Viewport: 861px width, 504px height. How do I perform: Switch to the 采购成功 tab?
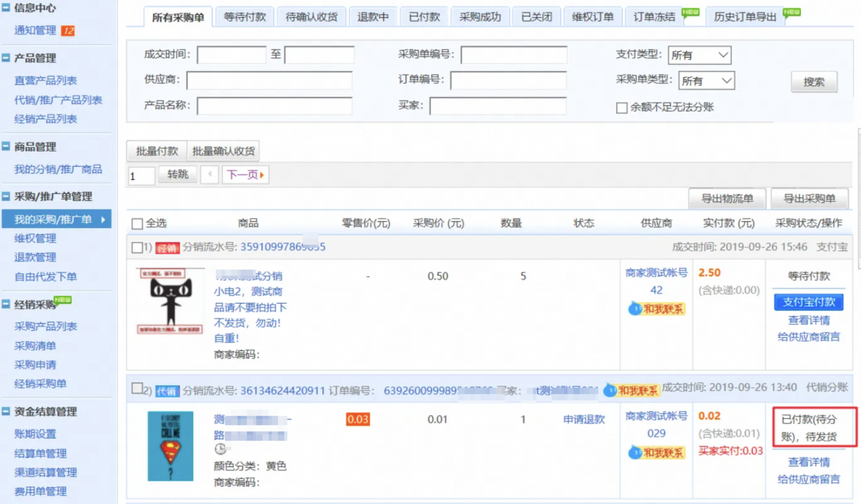480,17
